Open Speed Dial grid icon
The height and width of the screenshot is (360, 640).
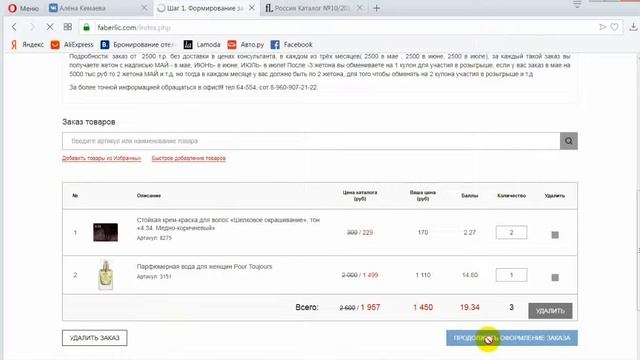coord(68,27)
